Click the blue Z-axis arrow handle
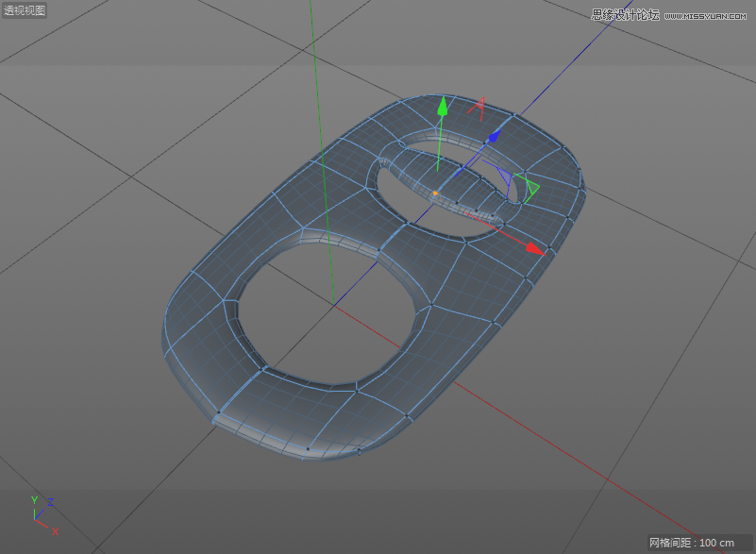Screen dimensions: 756x554 (495, 137)
